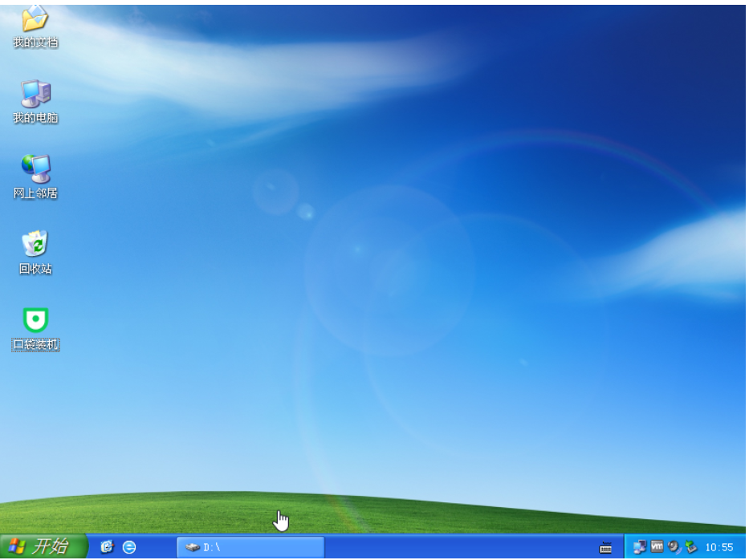Click the show desktop quick launch icon
This screenshot has width=749, height=560.
[108, 547]
